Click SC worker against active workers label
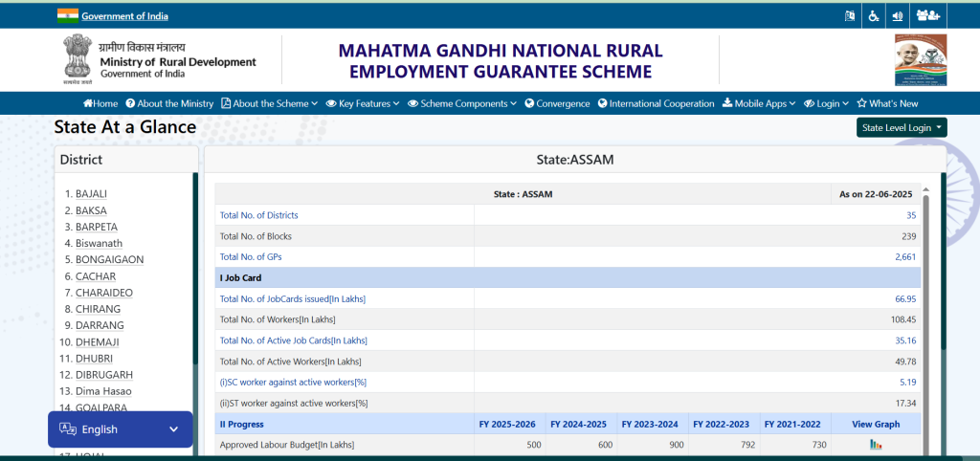 (x=293, y=383)
